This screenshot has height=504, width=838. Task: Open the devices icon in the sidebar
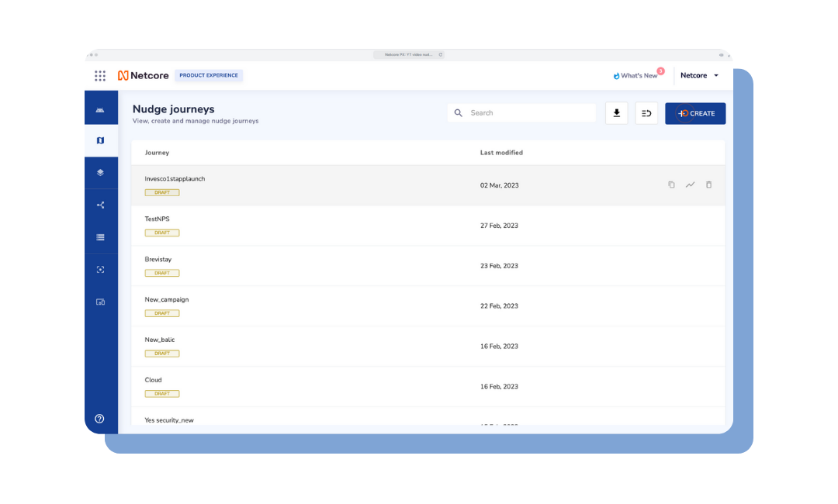tap(100, 302)
